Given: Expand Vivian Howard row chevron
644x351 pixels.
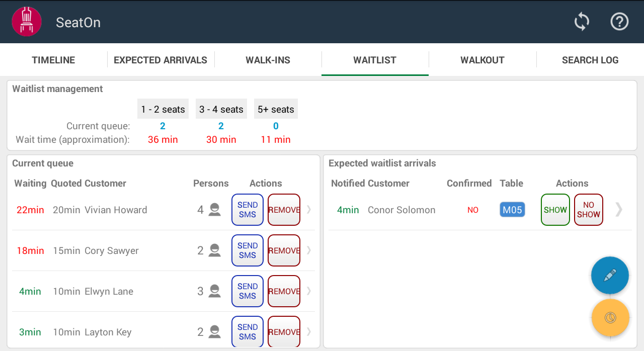Looking at the screenshot, I should 309,210.
